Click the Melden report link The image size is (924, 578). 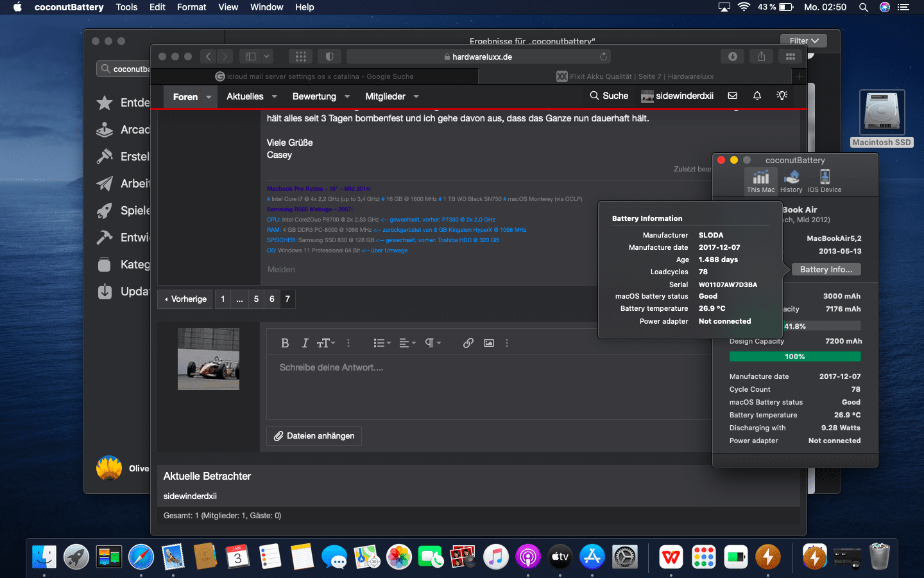(281, 270)
